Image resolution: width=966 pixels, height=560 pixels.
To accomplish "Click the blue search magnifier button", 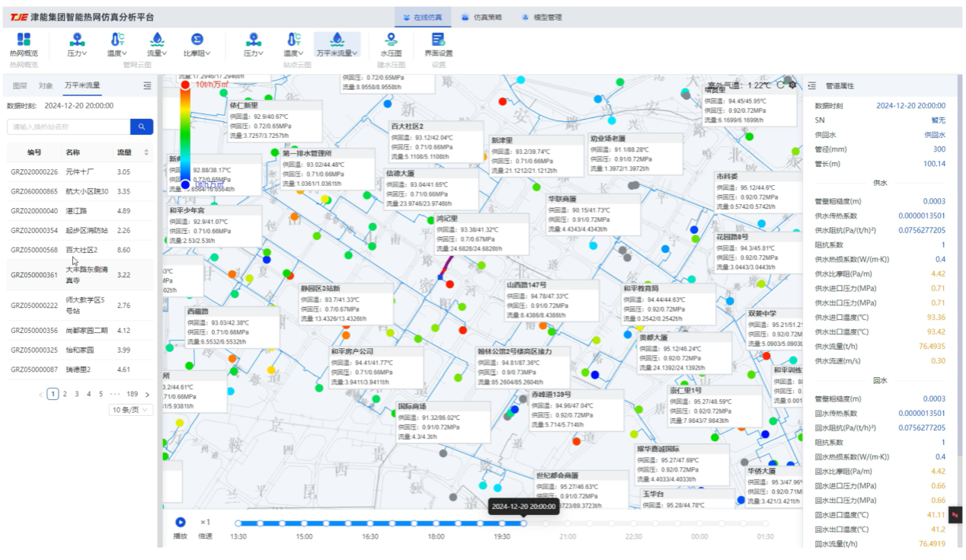I will pos(142,126).
